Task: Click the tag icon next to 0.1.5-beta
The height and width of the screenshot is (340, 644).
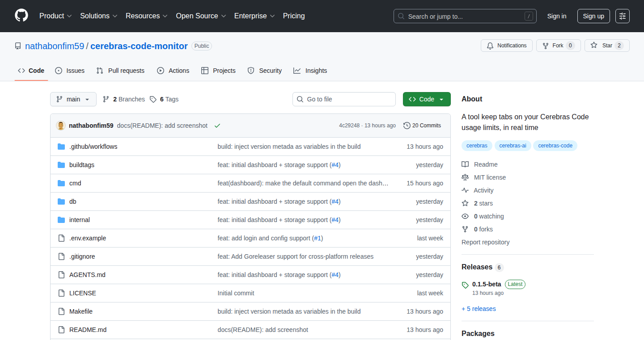Action: point(465,285)
